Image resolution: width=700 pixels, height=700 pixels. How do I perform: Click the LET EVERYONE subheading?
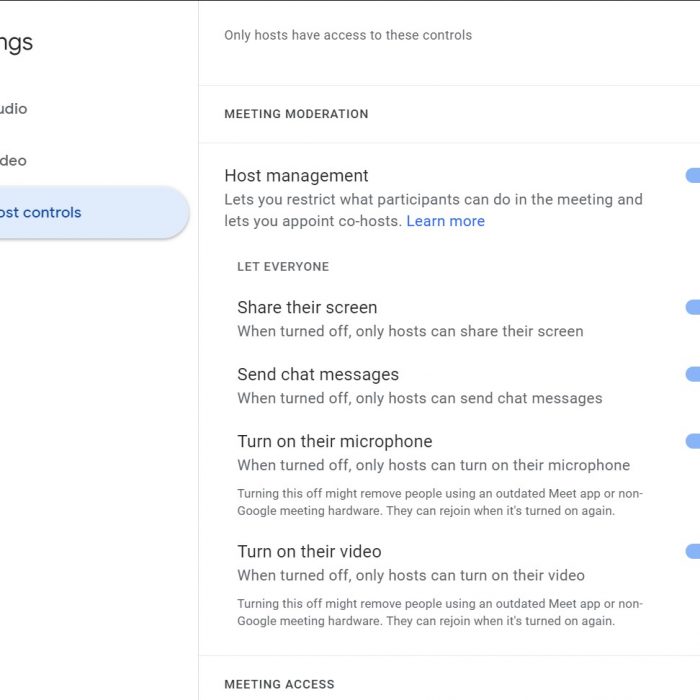coord(283,267)
